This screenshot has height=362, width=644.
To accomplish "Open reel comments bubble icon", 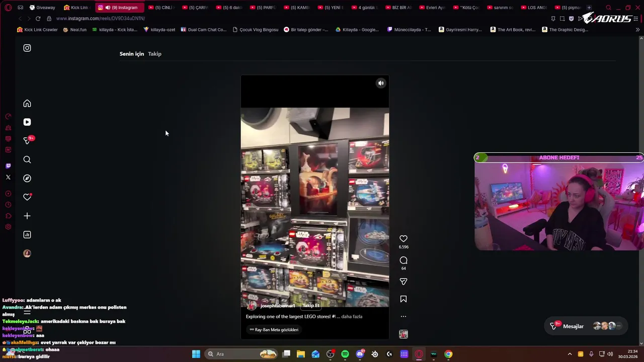I will (404, 260).
